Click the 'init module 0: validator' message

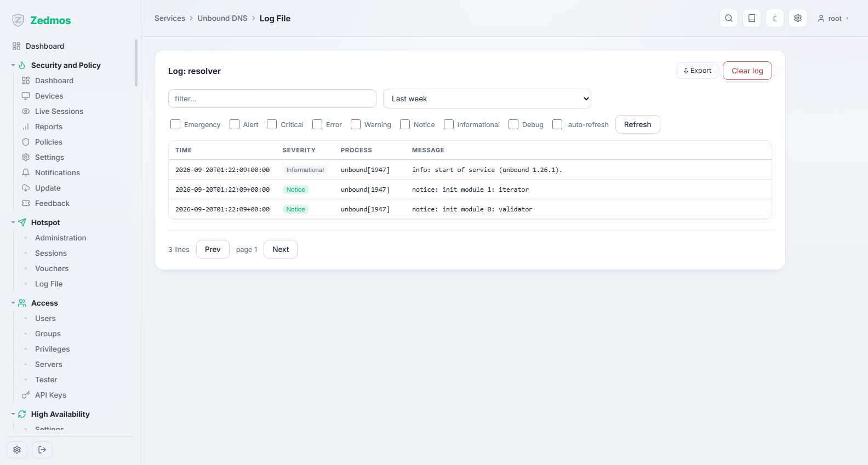coord(472,209)
